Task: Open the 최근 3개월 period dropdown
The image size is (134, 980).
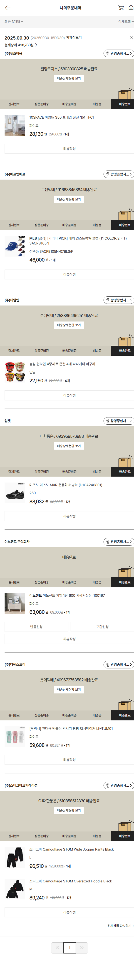Action: 14,22
